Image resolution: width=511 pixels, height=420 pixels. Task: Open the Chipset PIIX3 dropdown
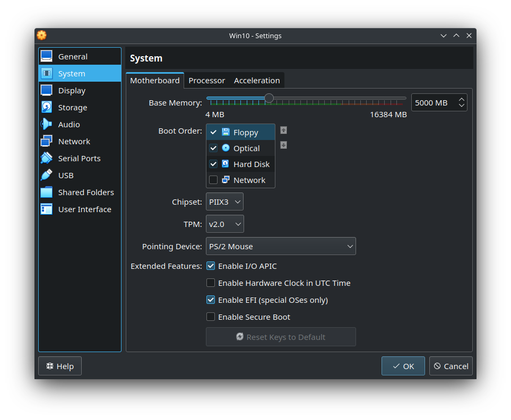point(224,202)
